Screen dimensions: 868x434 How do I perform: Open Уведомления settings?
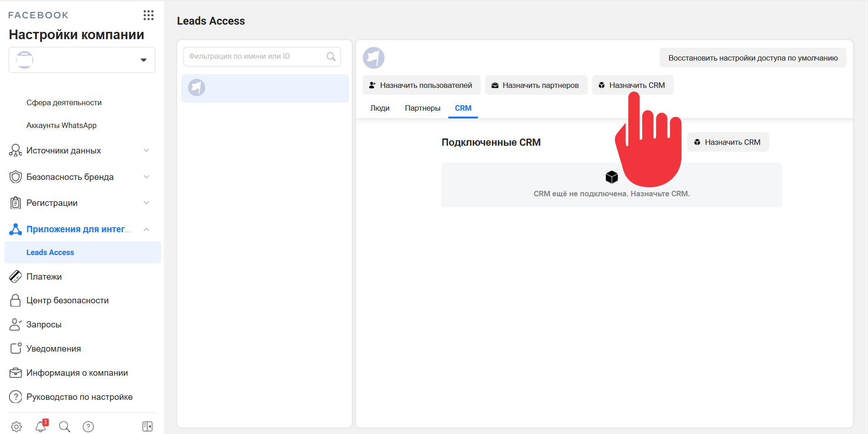point(53,348)
